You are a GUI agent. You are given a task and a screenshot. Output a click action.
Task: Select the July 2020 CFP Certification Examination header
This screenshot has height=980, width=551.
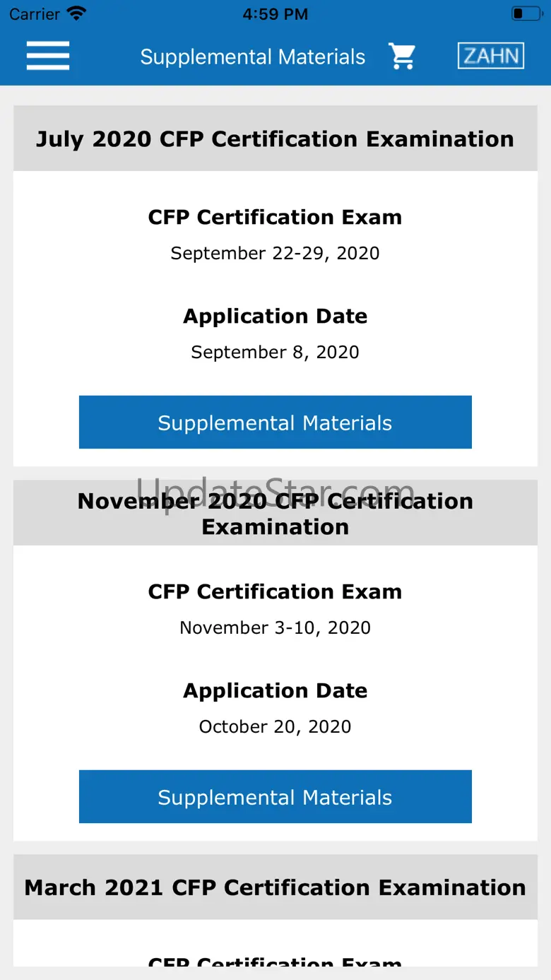tap(275, 138)
